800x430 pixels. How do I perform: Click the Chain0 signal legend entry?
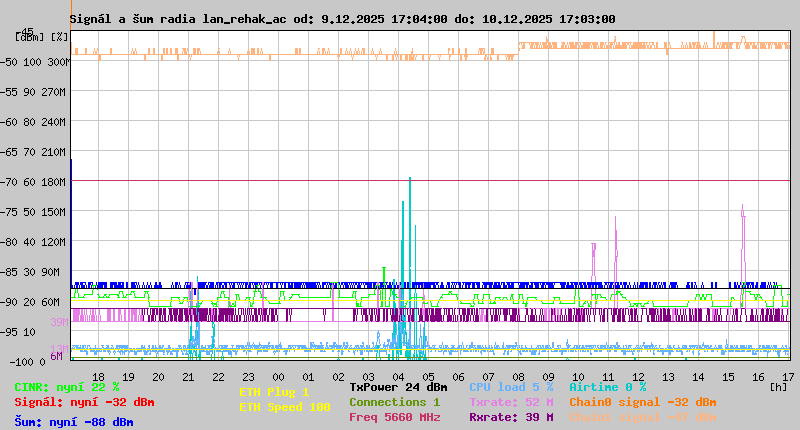[642, 402]
